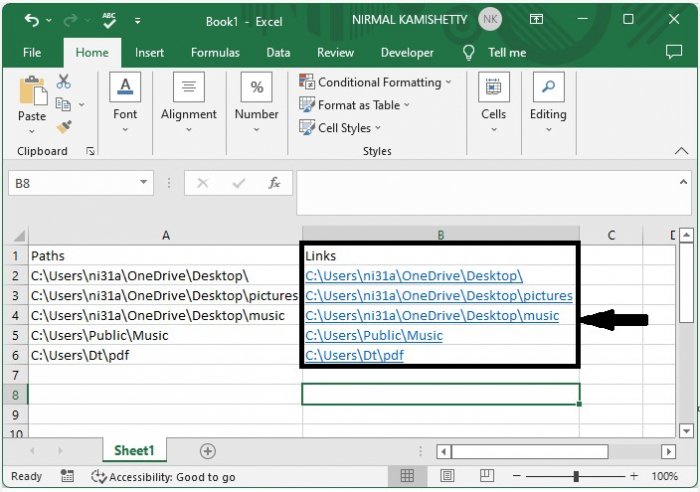Select row 5 header

coord(16,335)
